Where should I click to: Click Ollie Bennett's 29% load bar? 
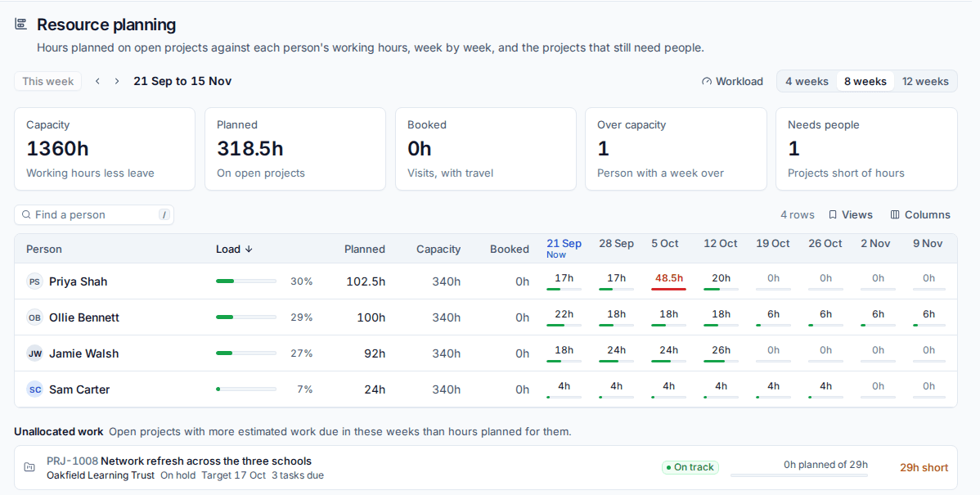246,317
